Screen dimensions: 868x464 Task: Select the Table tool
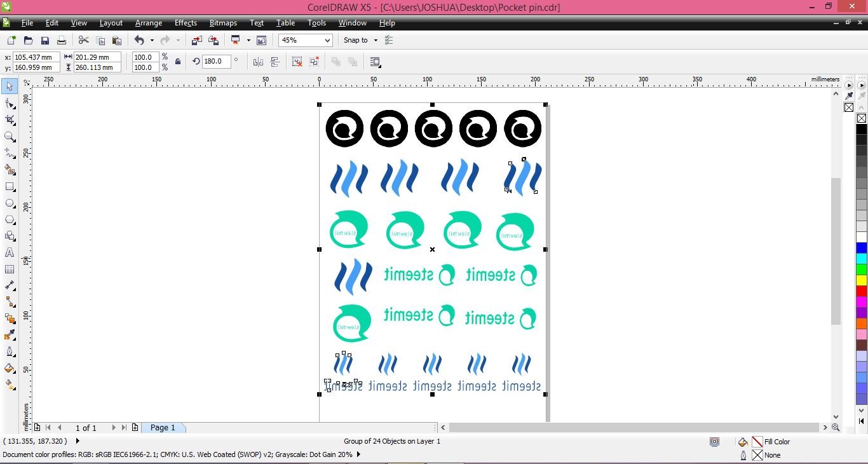tap(10, 269)
